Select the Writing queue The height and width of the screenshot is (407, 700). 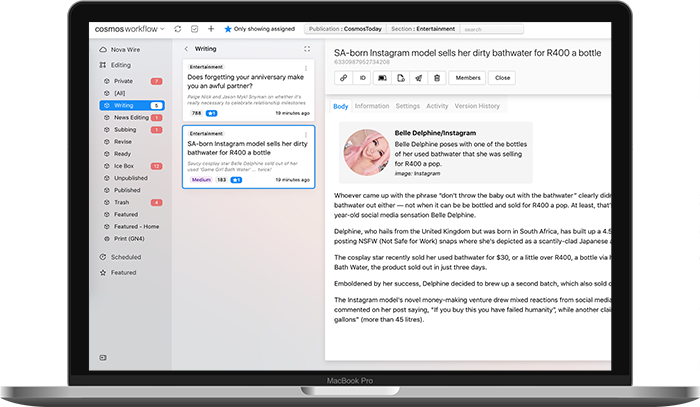pos(132,105)
